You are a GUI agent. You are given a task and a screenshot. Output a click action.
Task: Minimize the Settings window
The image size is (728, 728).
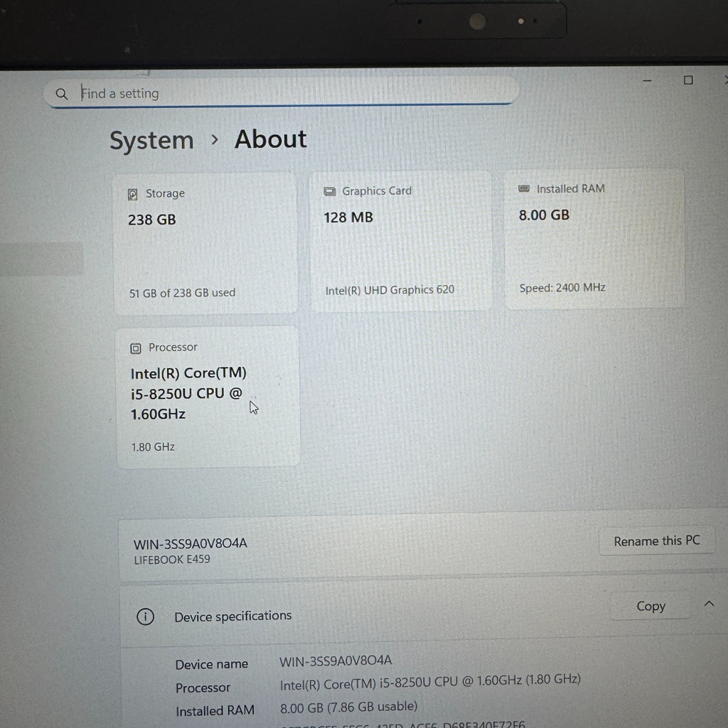tap(647, 81)
